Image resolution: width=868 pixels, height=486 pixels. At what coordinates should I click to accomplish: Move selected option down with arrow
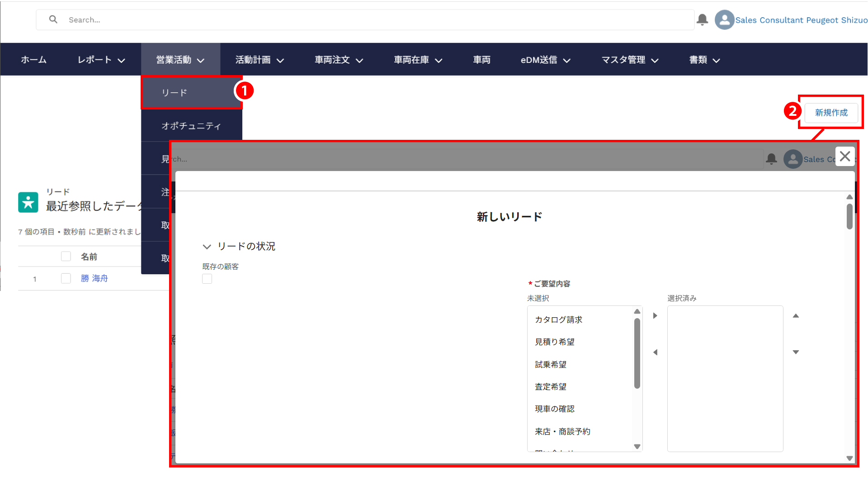click(x=796, y=352)
